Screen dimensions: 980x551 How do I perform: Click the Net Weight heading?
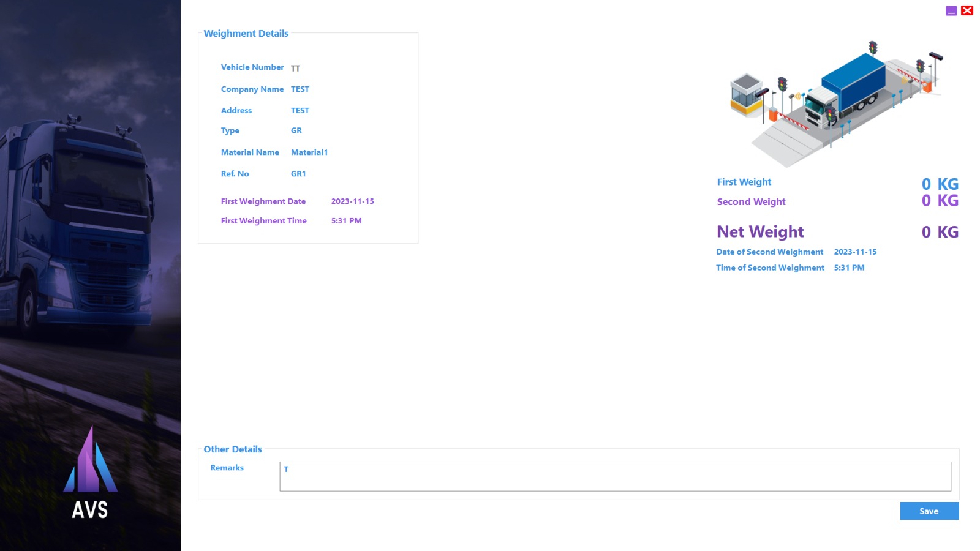pos(761,232)
